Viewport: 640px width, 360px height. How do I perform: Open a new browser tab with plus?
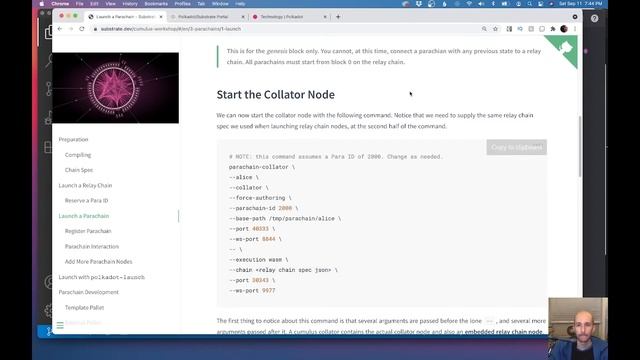click(338, 17)
